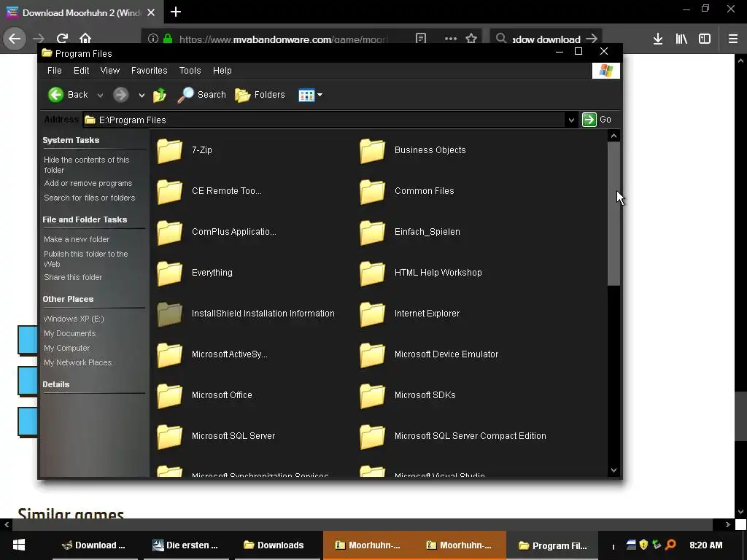Select the CE Remote Tools folder icon

tap(169, 192)
